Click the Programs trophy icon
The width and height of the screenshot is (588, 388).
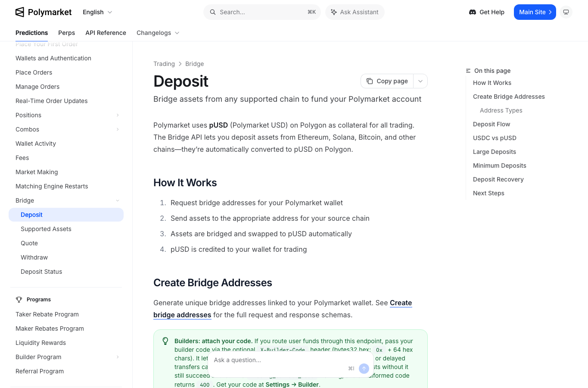pyautogui.click(x=19, y=299)
